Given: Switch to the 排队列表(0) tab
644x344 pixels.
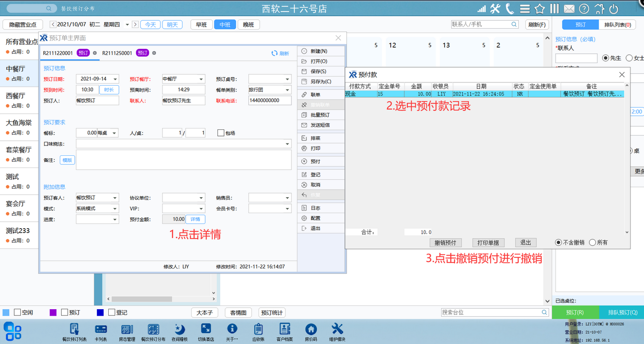Looking at the screenshot, I should coord(617,24).
